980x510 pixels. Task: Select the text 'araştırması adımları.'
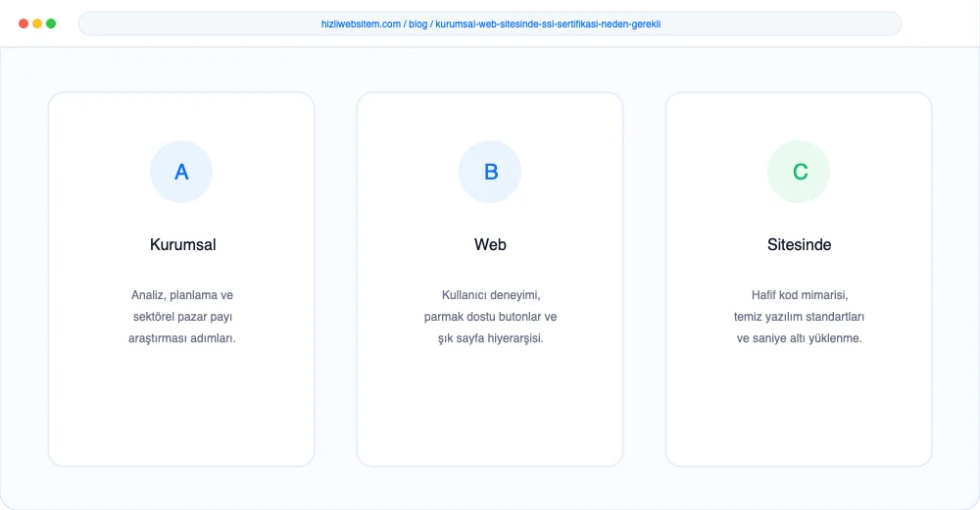[x=182, y=338]
